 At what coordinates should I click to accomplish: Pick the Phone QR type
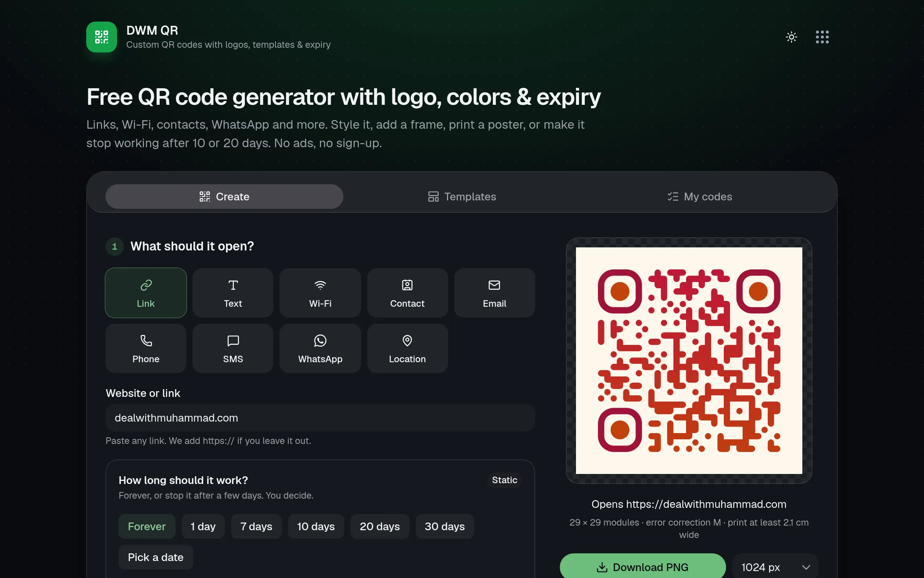(146, 348)
